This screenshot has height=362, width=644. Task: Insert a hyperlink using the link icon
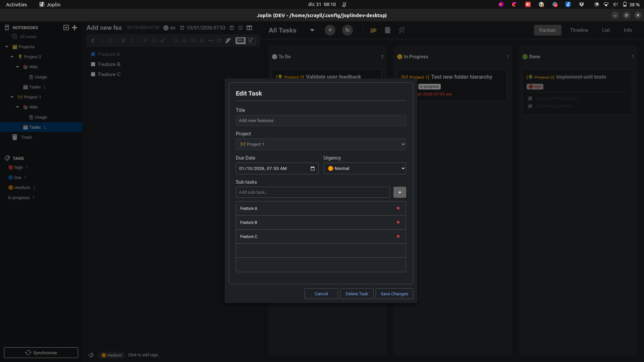pos(145,41)
